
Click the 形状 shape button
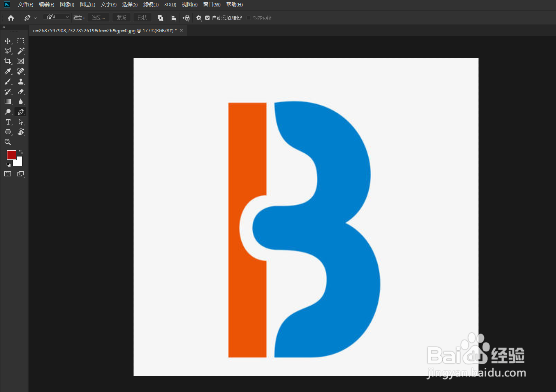[143, 18]
